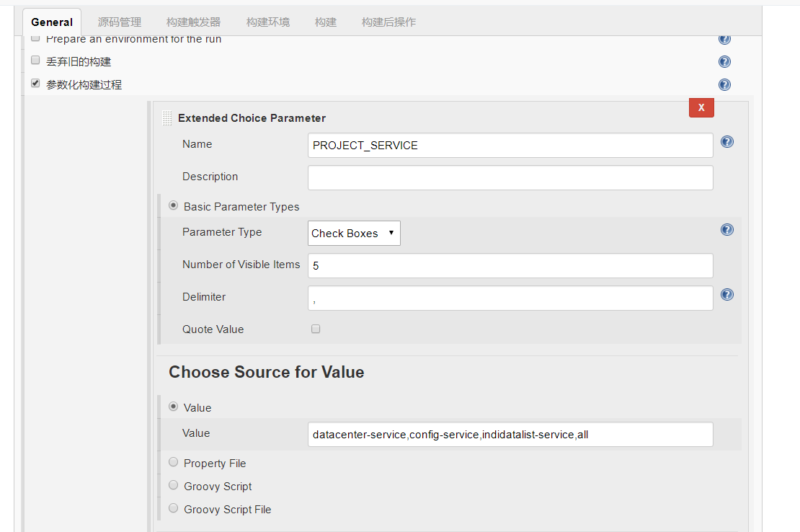The height and width of the screenshot is (532, 800).
Task: Open help for Prepare an environment
Action: coord(724,39)
